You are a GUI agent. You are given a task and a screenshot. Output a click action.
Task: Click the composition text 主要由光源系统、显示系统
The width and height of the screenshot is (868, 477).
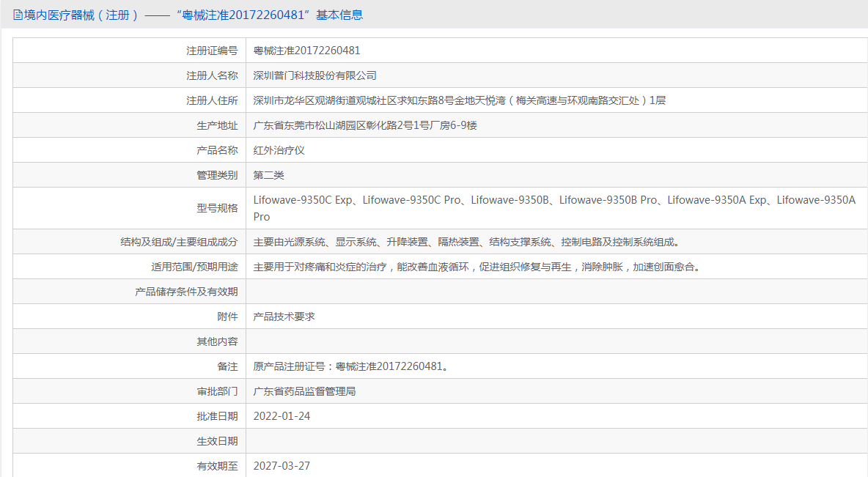[x=468, y=242]
